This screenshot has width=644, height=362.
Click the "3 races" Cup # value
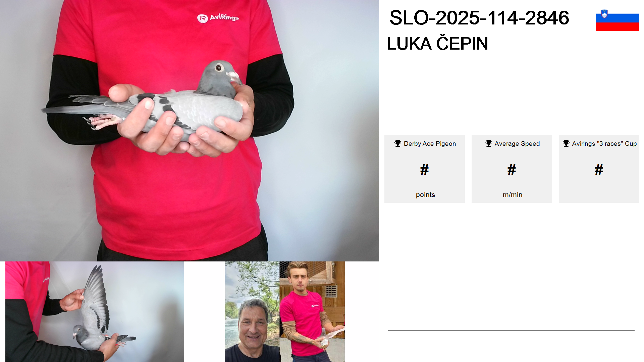click(x=599, y=170)
